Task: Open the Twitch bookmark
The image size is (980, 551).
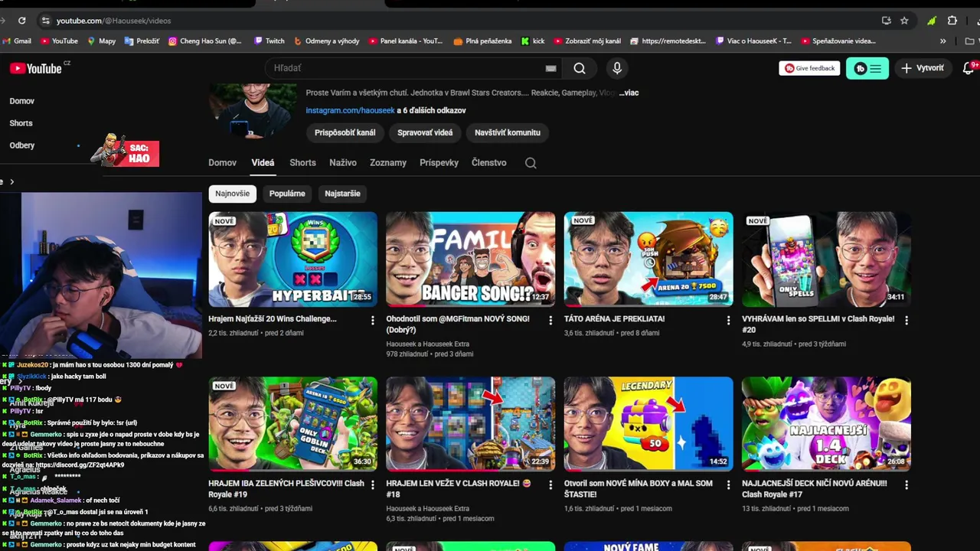Action: [269, 41]
